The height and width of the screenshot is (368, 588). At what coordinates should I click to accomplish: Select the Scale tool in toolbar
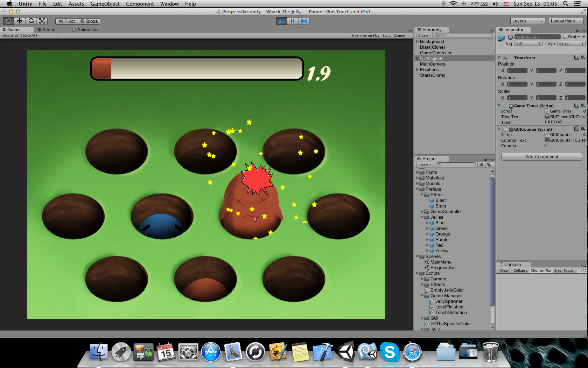click(x=42, y=21)
